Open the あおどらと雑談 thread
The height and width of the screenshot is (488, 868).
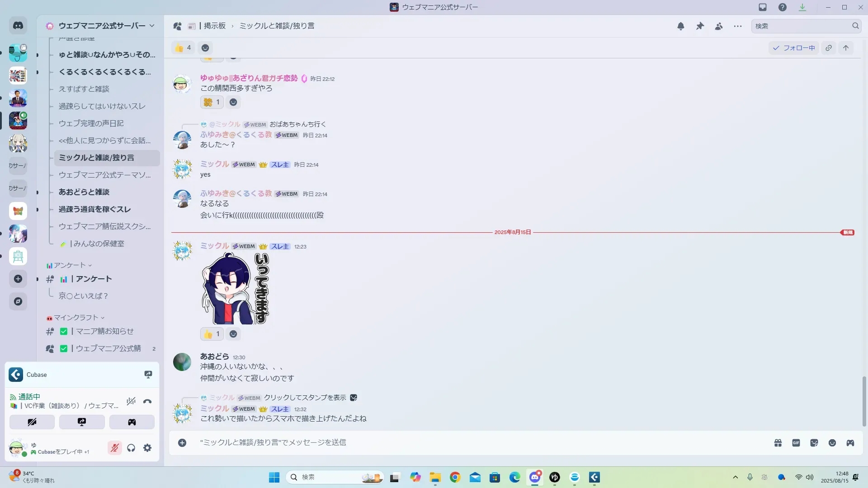(84, 192)
